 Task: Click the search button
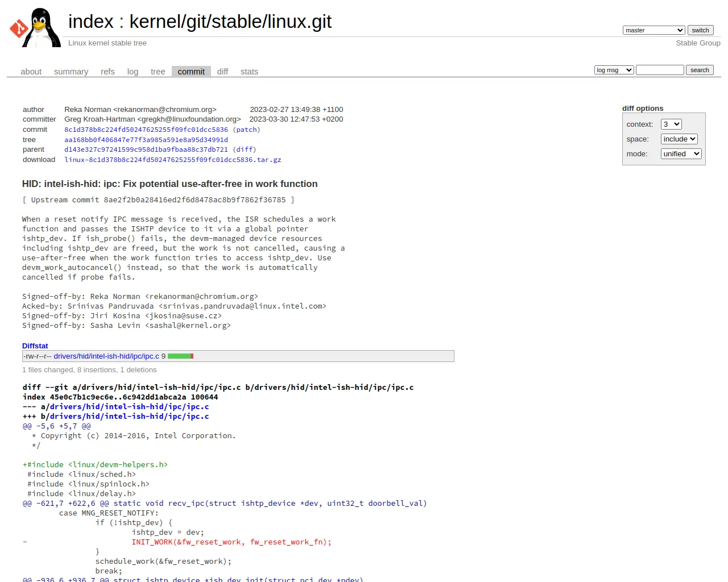[700, 70]
